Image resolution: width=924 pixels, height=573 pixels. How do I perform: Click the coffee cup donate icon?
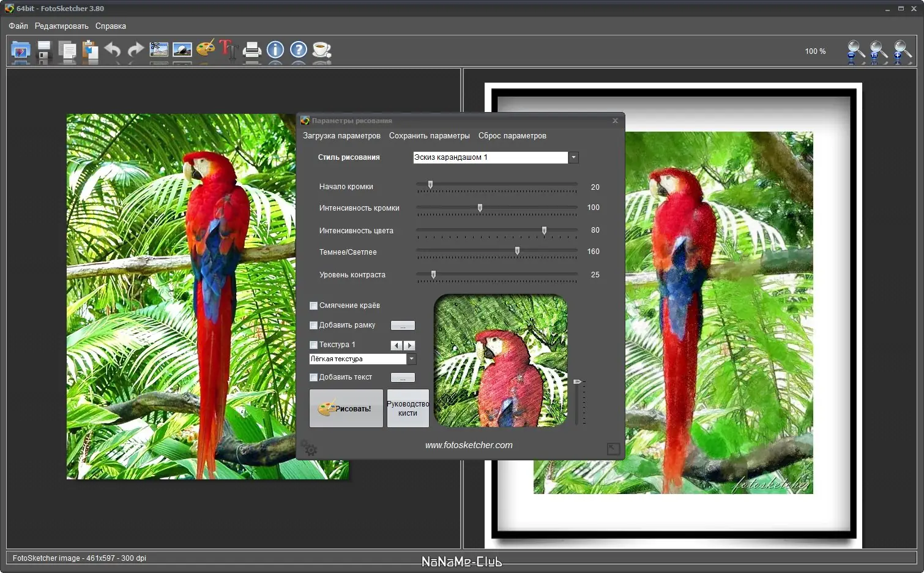coord(322,50)
